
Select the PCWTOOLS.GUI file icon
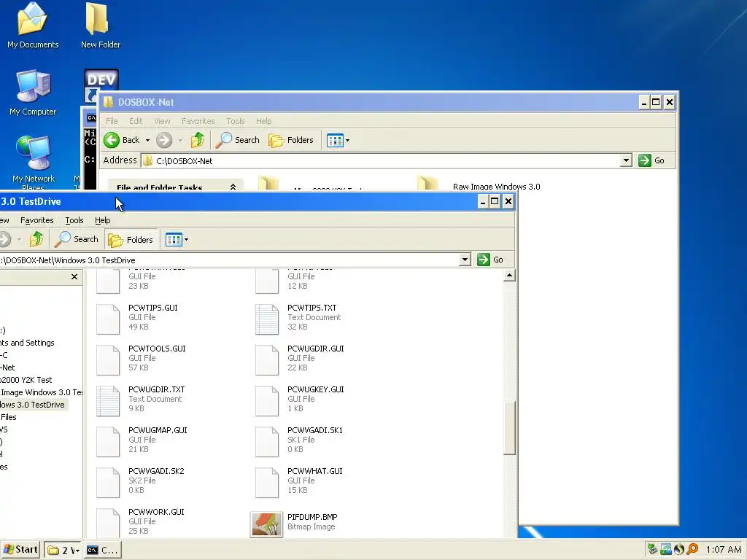108,359
